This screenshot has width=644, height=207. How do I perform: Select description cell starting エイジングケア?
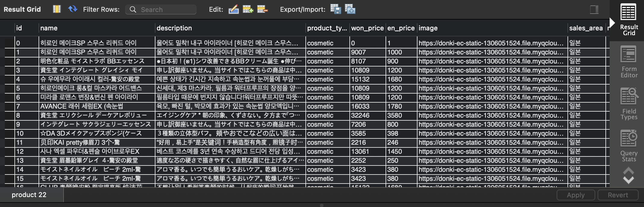(230, 115)
